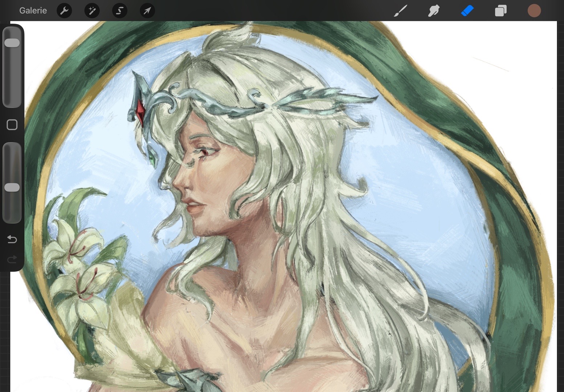
Task: Activate the Selection tool
Action: (119, 11)
